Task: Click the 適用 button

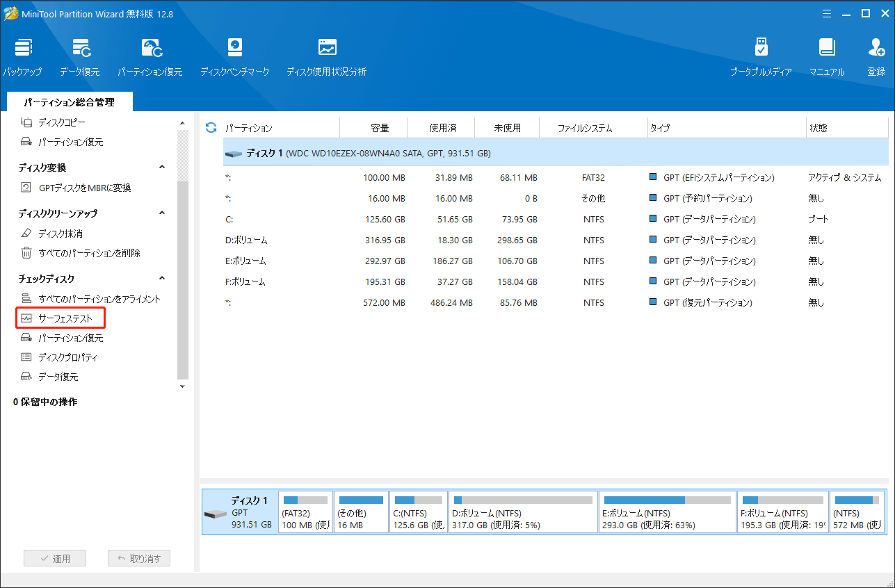Action: coord(55,558)
